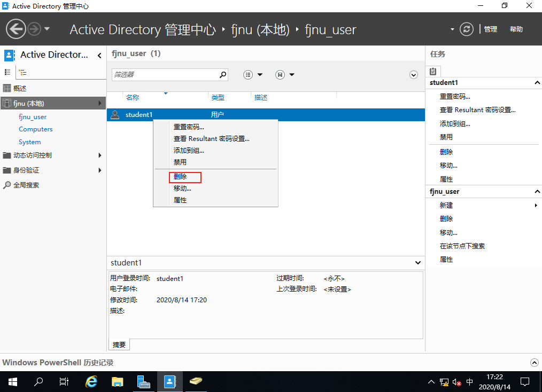Choose 移动... in context menu
Screen dimensions: 542x392
coord(182,189)
